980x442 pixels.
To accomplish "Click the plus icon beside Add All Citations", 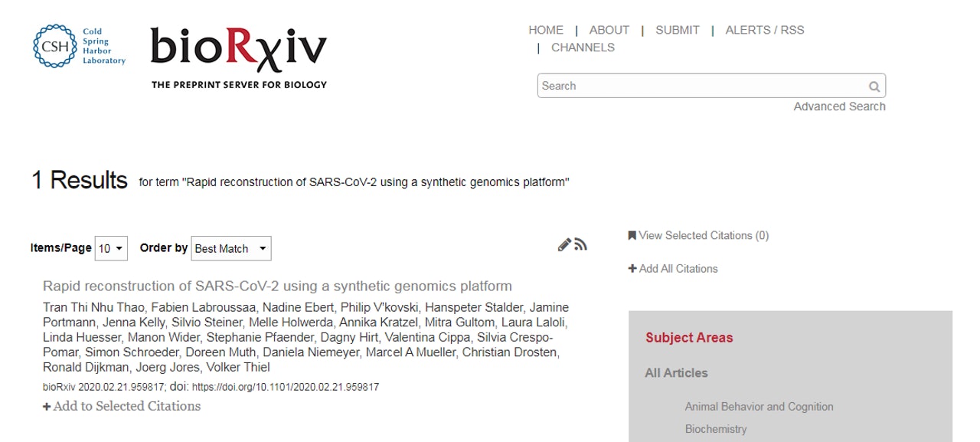I will (632, 269).
